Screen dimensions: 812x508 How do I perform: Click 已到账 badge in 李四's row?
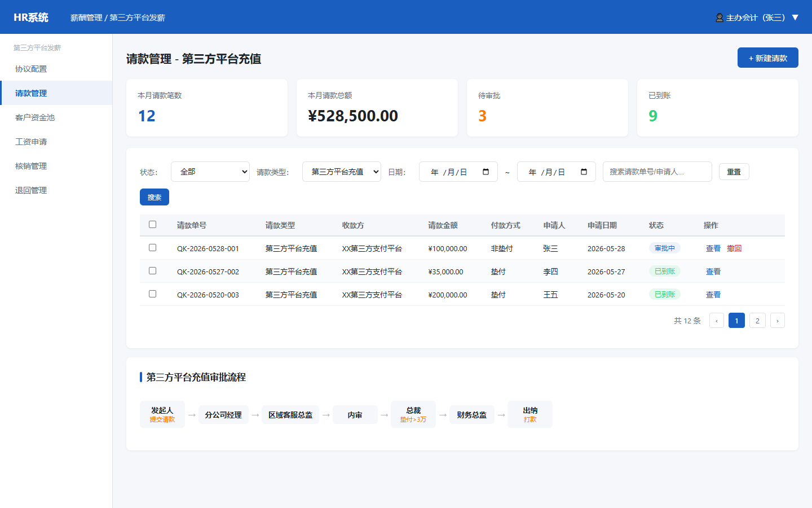(x=665, y=271)
